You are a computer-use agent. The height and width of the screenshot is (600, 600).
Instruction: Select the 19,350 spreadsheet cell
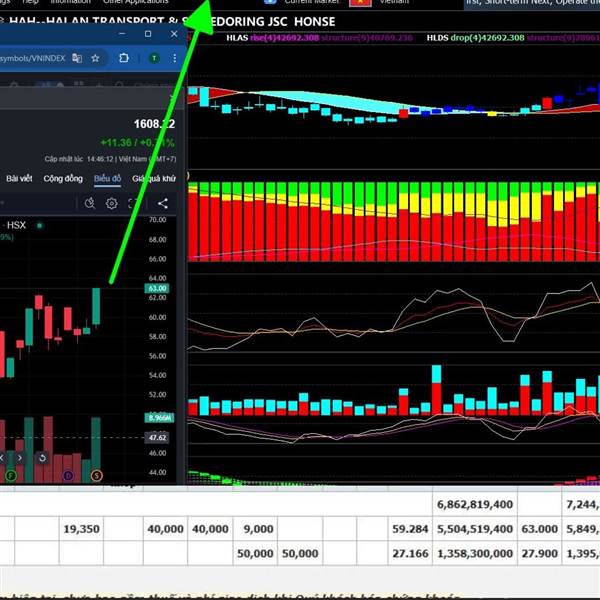point(81,529)
